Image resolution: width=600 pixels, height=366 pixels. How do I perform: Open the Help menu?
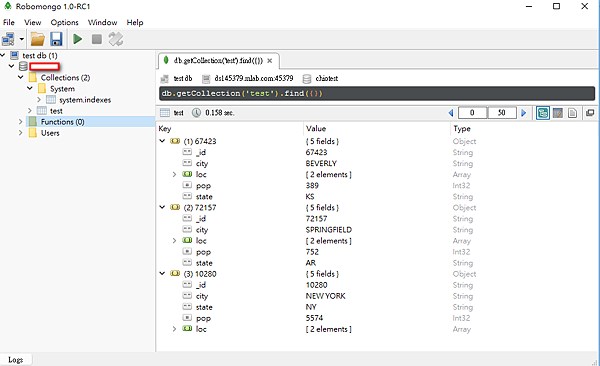pos(135,22)
